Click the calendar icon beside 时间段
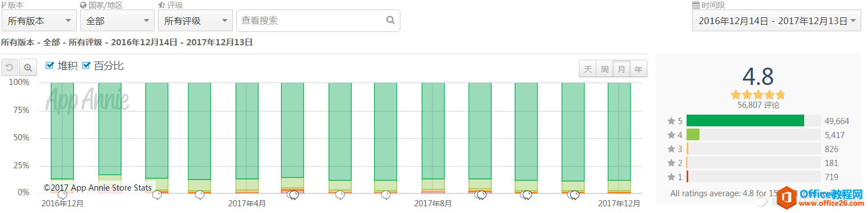 pyautogui.click(x=697, y=5)
